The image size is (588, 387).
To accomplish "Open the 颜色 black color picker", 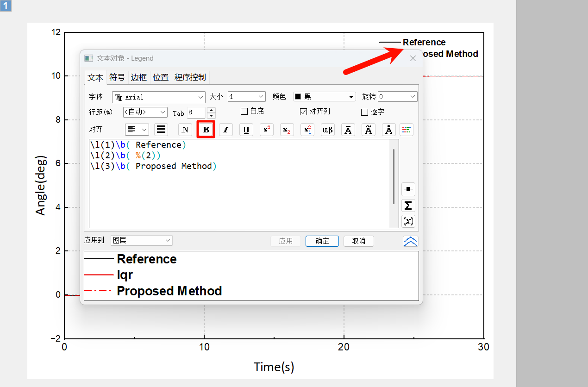I will [324, 97].
